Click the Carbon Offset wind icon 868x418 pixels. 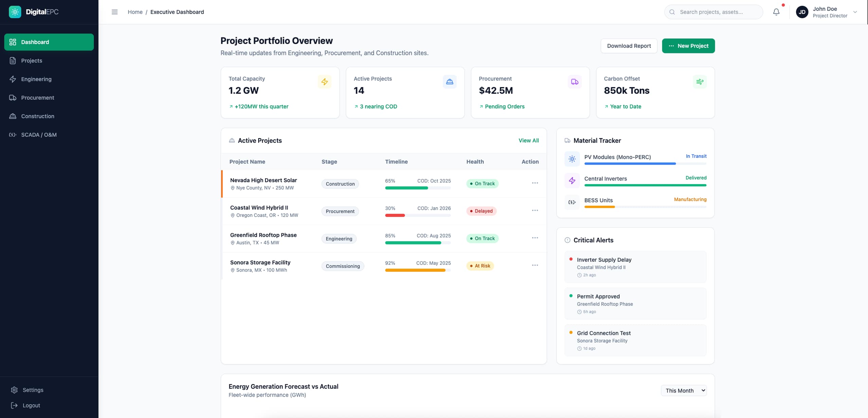tap(700, 82)
